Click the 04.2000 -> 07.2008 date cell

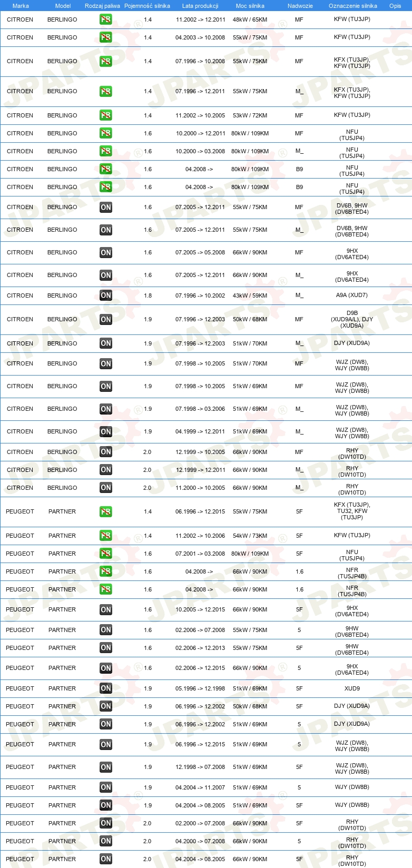(200, 841)
